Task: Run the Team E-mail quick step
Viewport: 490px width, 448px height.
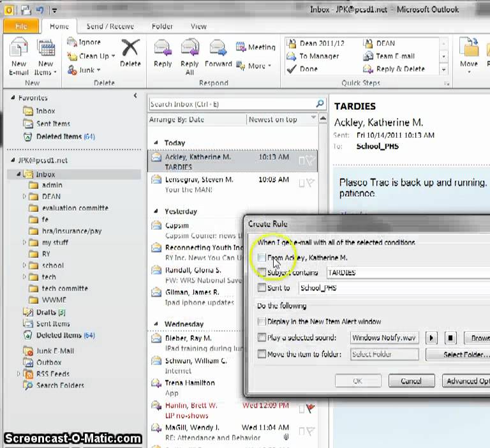Action: click(x=389, y=56)
